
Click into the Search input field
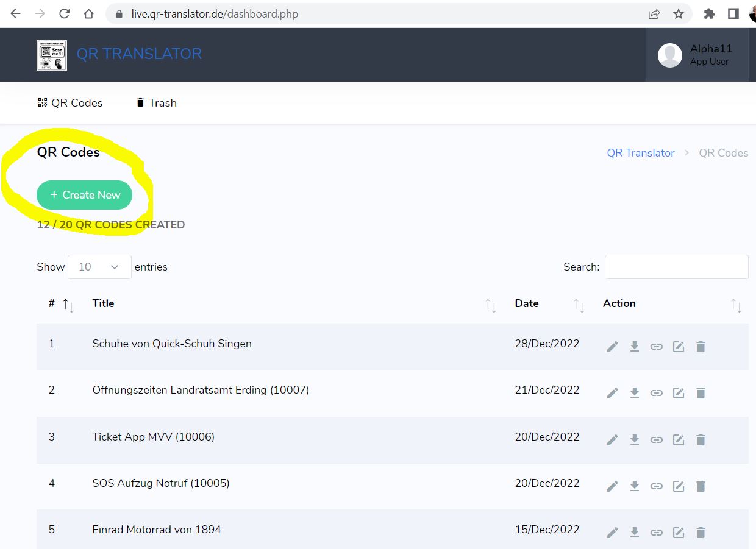click(676, 267)
